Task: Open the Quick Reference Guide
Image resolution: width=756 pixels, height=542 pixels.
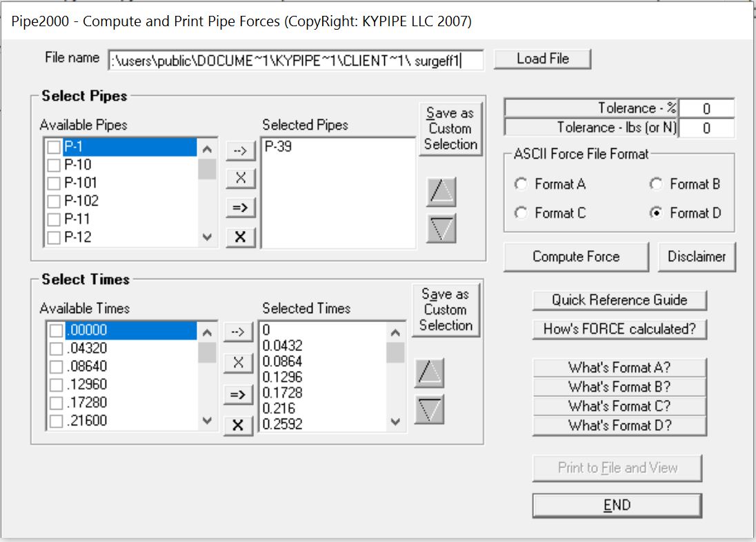Action: (619, 300)
